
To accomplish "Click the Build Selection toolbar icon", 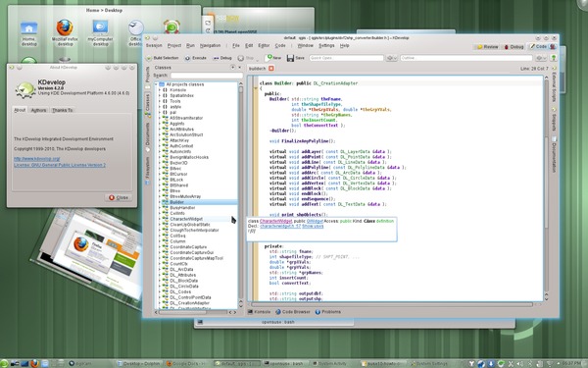I will (149, 58).
